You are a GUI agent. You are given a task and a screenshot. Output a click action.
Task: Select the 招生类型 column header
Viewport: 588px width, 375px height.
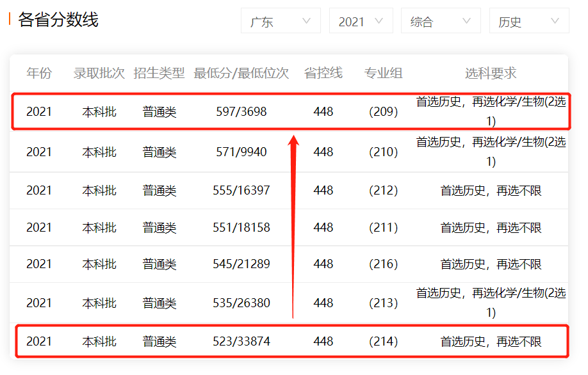159,73
